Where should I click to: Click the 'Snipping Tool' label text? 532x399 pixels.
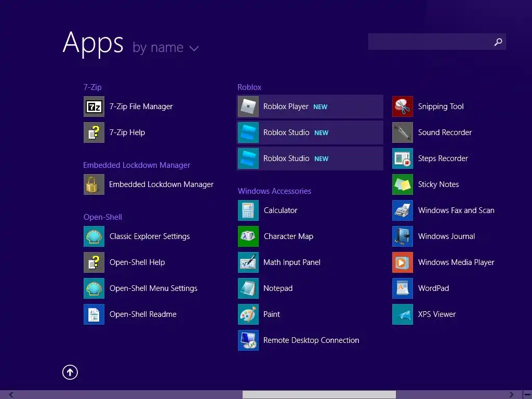coord(441,107)
